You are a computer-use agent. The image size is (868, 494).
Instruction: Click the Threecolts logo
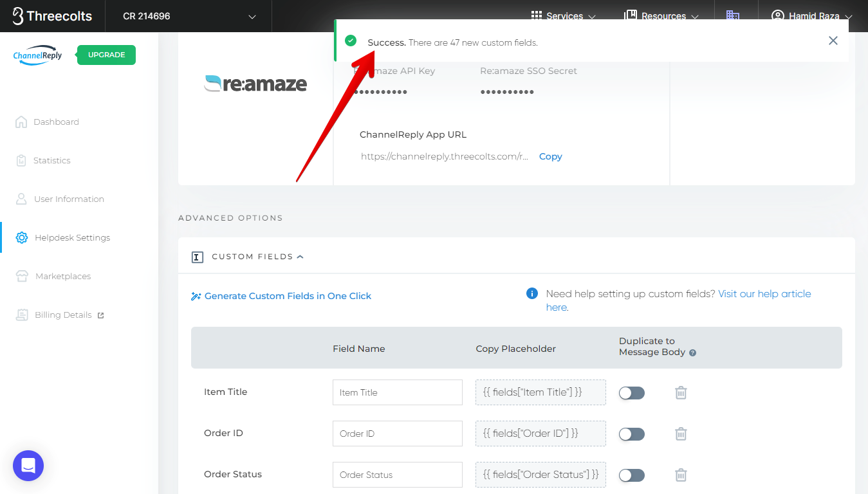[x=53, y=16]
